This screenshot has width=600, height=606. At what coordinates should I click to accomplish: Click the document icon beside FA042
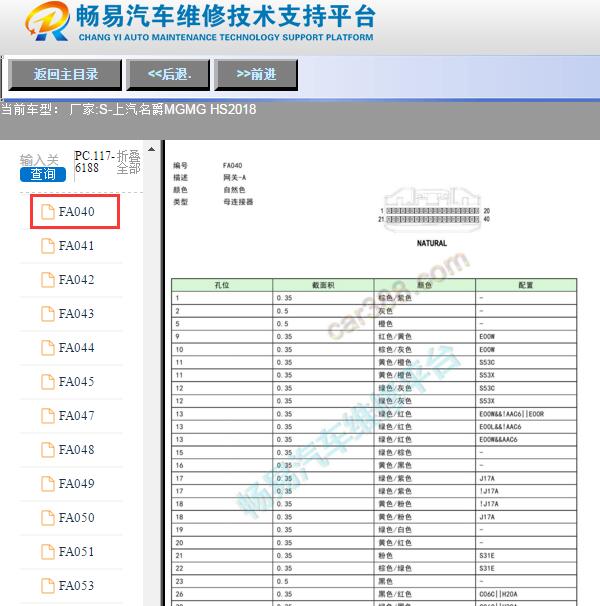(48, 280)
